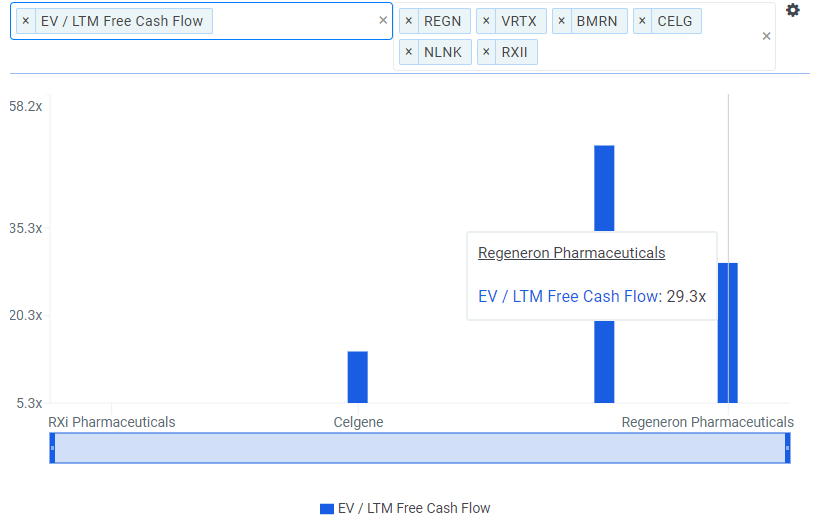Image resolution: width=825 pixels, height=523 pixels.
Task: Remove the VRTX ticker tag
Action: [486, 21]
